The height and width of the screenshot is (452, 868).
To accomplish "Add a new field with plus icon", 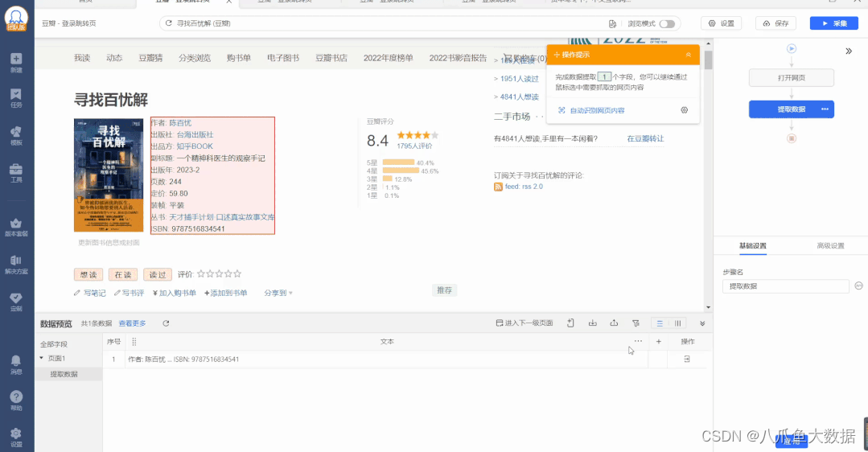I will pos(659,342).
